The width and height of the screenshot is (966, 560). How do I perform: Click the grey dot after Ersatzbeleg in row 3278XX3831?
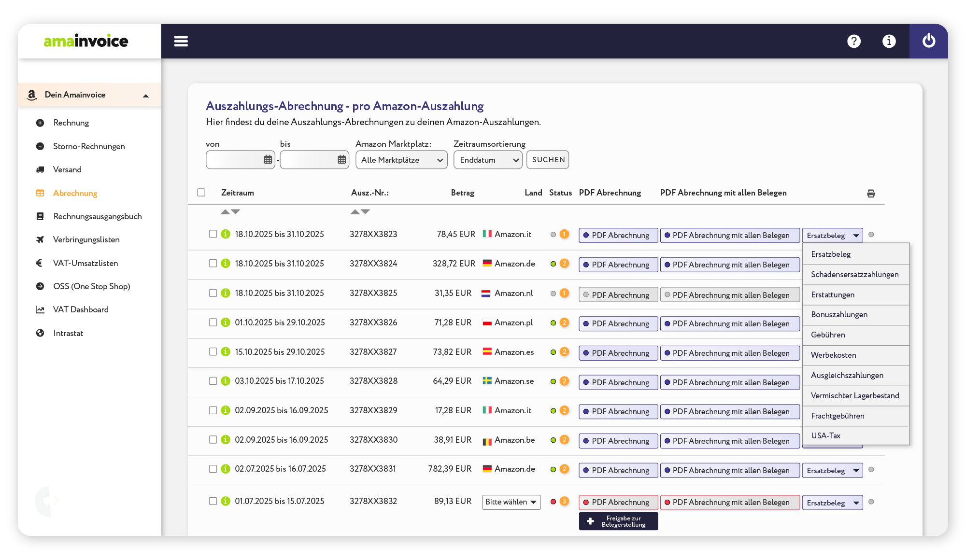click(871, 470)
